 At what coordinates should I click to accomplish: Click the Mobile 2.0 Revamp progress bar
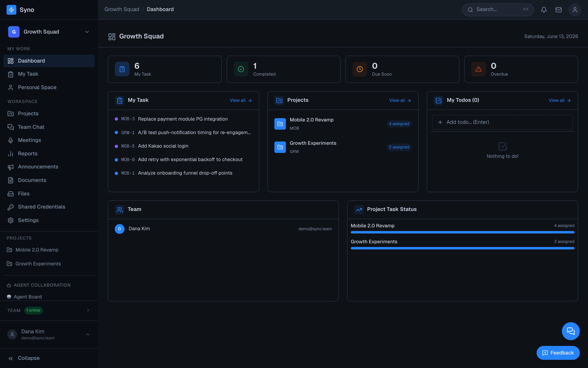click(x=462, y=232)
